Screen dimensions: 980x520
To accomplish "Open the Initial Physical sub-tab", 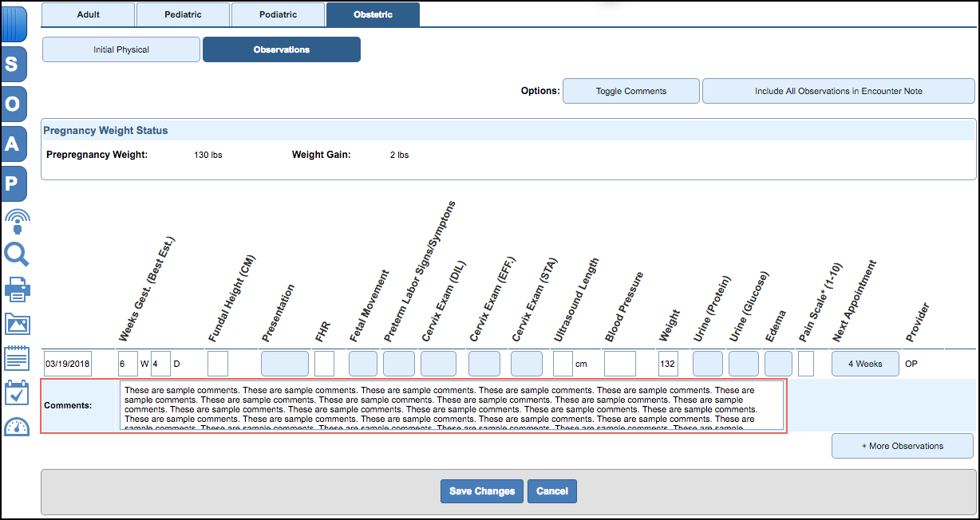I will click(x=121, y=49).
